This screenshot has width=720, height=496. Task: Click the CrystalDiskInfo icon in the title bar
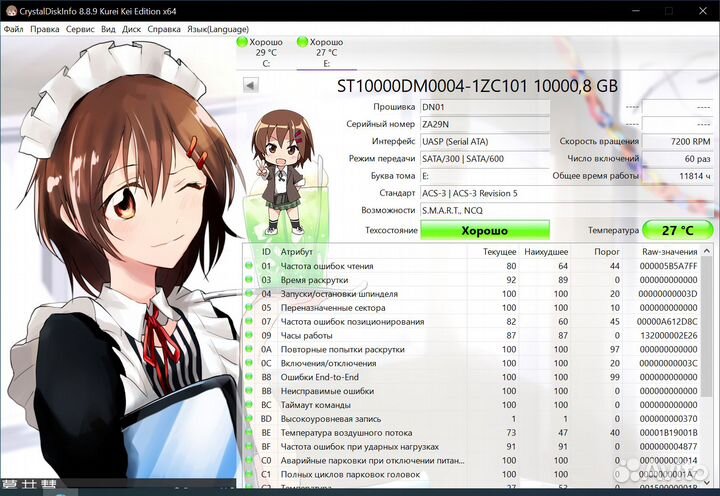[x=11, y=9]
